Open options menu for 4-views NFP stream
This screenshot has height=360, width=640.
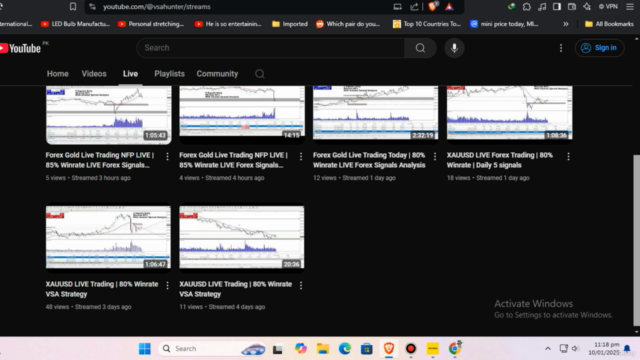301,156
